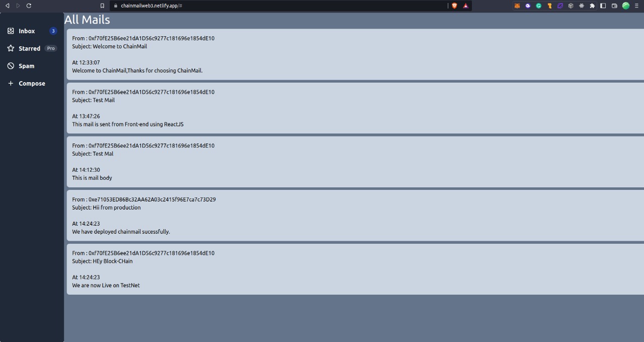Click the Spam prohibited-circle icon
The width and height of the screenshot is (644, 342).
coord(11,66)
